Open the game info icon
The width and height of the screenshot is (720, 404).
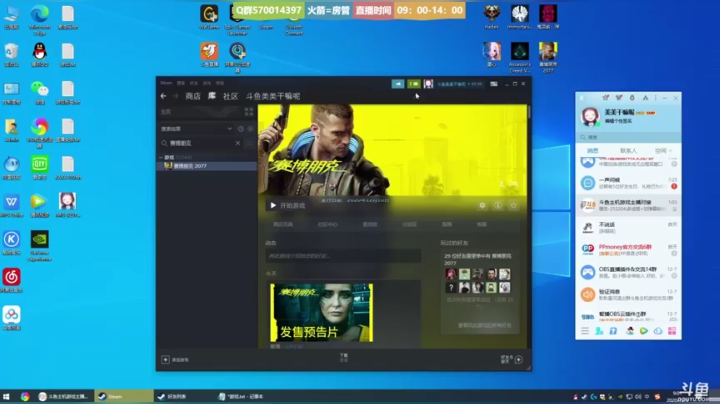tap(498, 205)
